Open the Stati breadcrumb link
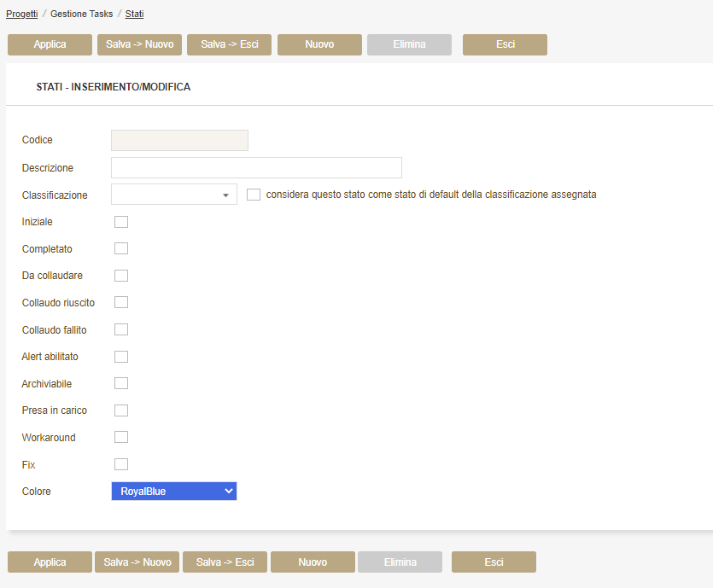Viewport: 713px width, 588px height. click(134, 15)
